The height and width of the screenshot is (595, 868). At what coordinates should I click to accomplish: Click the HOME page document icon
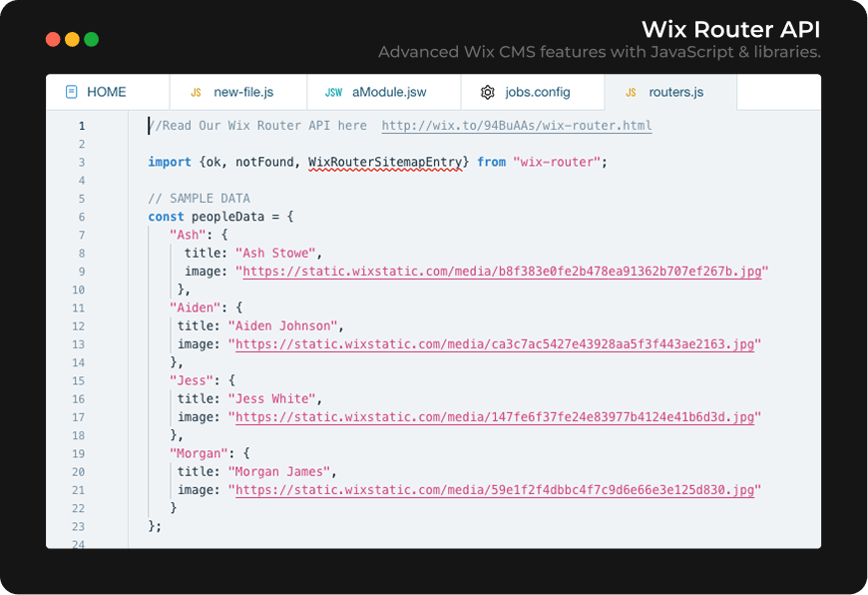coord(72,92)
